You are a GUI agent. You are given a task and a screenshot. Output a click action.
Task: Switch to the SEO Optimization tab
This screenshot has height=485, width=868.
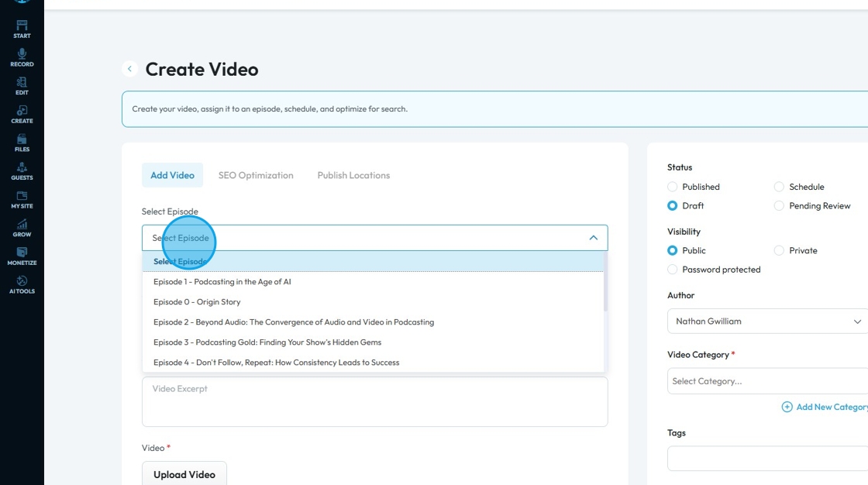click(x=256, y=175)
